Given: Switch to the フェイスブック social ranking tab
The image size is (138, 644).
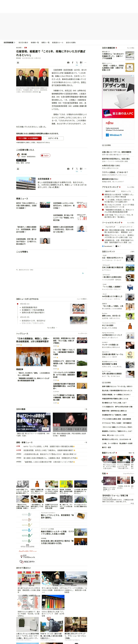Looking at the screenshot, I should coord(110,227).
